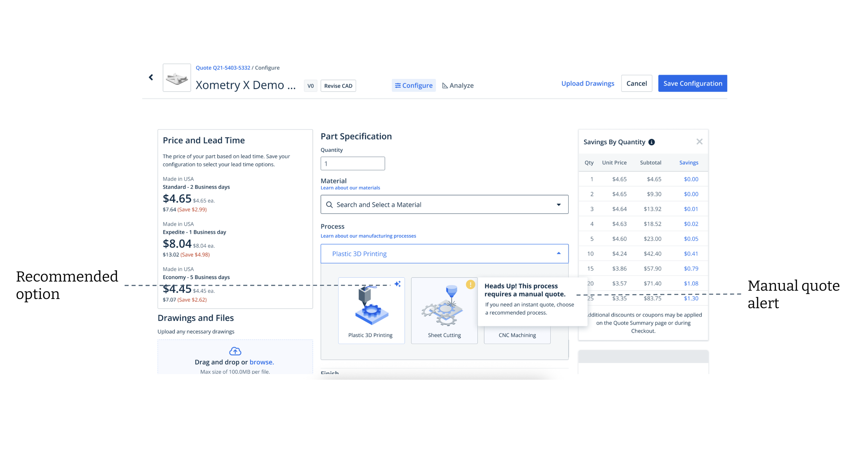This screenshot has width=868, height=476.
Task: Switch to the Configure tab
Action: point(414,85)
